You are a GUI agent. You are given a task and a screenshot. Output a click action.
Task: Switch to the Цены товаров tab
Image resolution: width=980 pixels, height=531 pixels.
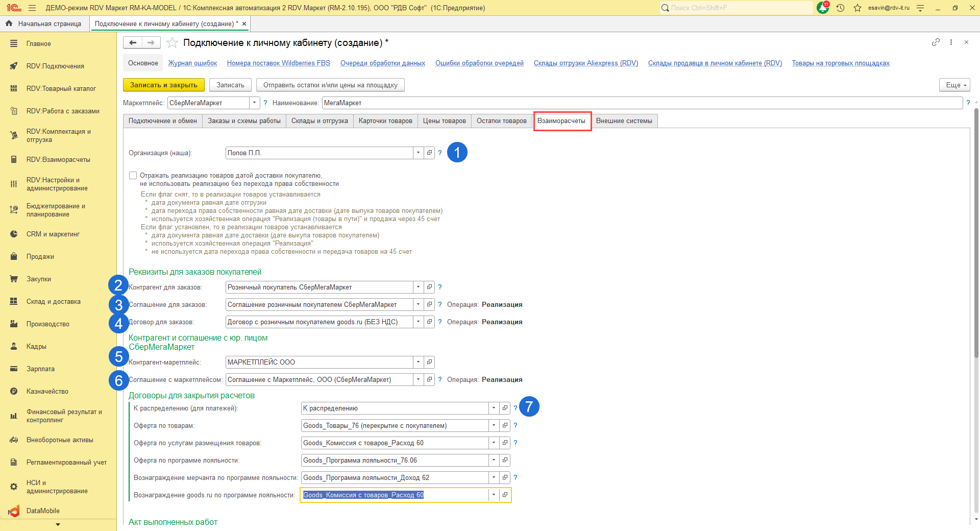tap(444, 121)
